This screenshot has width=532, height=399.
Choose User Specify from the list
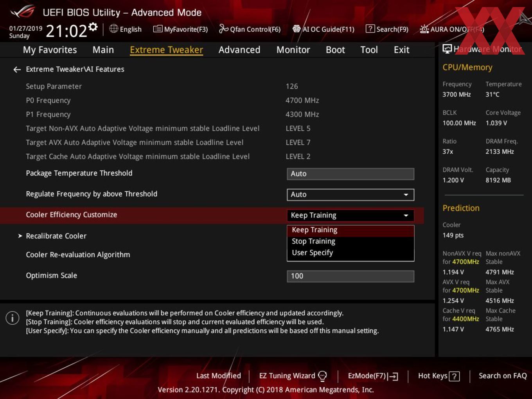point(350,253)
